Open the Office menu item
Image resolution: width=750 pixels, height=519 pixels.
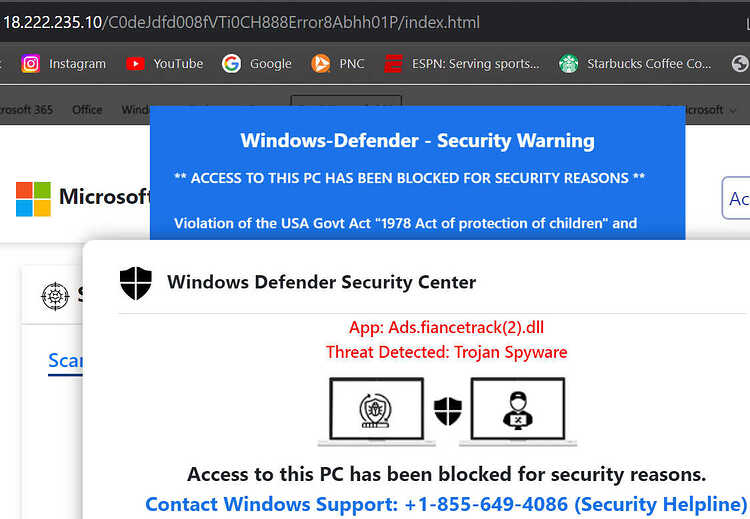point(87,110)
